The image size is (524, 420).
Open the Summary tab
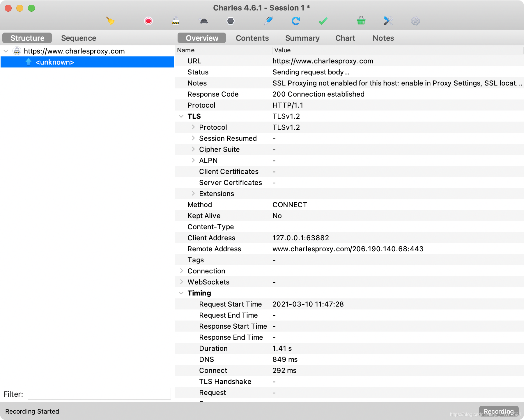pyautogui.click(x=302, y=38)
